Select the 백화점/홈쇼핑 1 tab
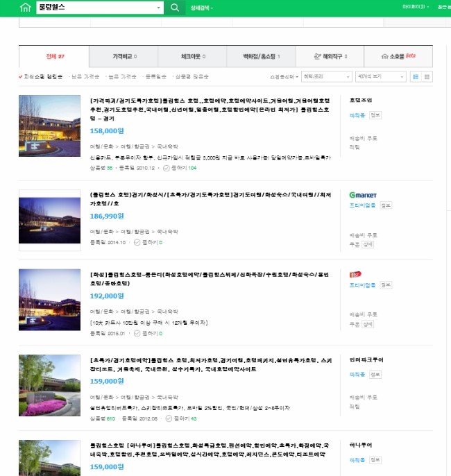This screenshot has height=476, width=451. coord(261,56)
